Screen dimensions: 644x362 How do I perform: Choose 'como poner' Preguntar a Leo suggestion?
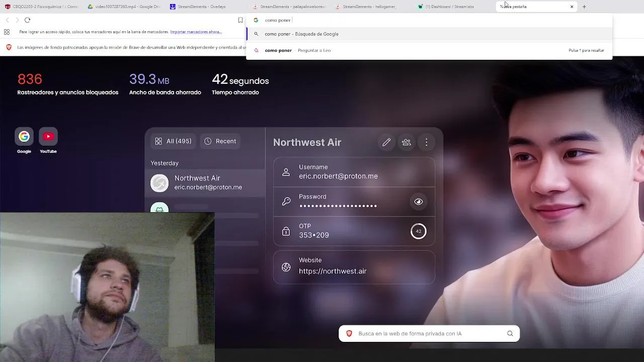click(x=429, y=50)
